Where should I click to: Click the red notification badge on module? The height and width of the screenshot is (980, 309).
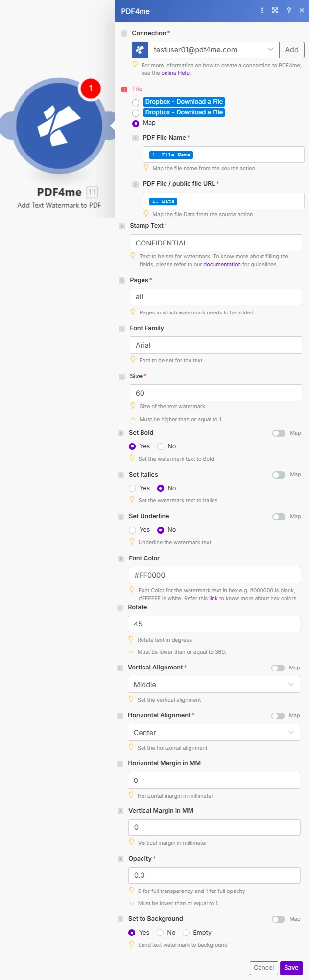coord(90,89)
